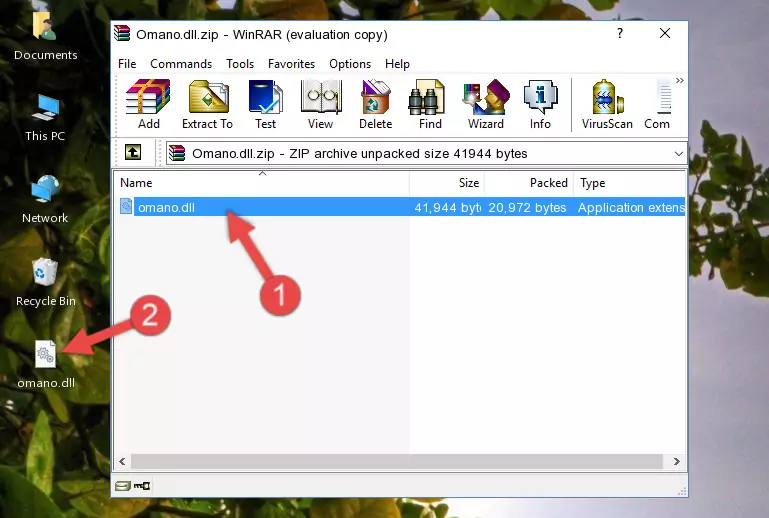Select the omano.dll file on desktop
The height and width of the screenshot is (518, 769).
[46, 364]
